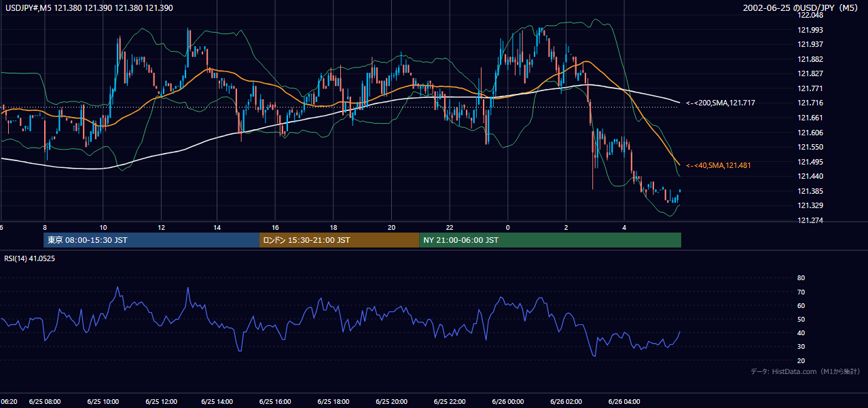
Task: Click the 6/25 20:00 date axis label
Action: point(392,401)
